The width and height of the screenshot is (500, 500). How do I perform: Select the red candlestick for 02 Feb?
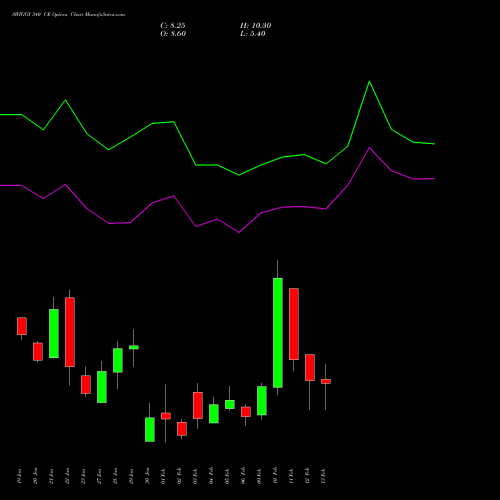coord(182,429)
